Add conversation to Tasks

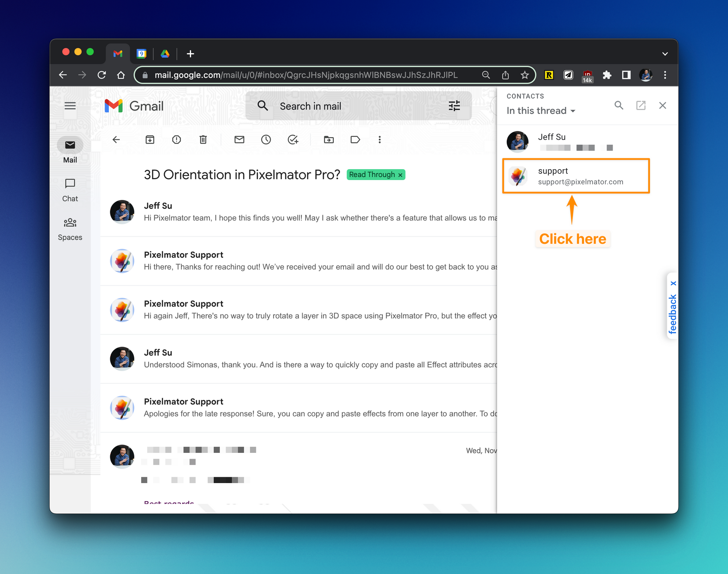click(x=293, y=140)
